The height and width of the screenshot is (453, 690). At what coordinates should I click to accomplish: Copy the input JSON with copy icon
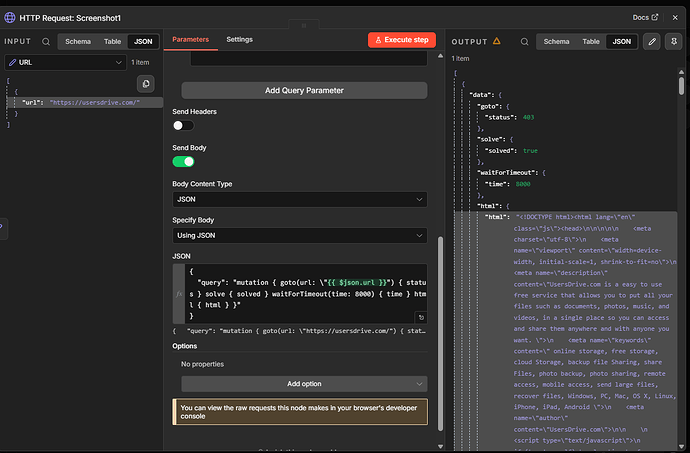click(x=146, y=83)
